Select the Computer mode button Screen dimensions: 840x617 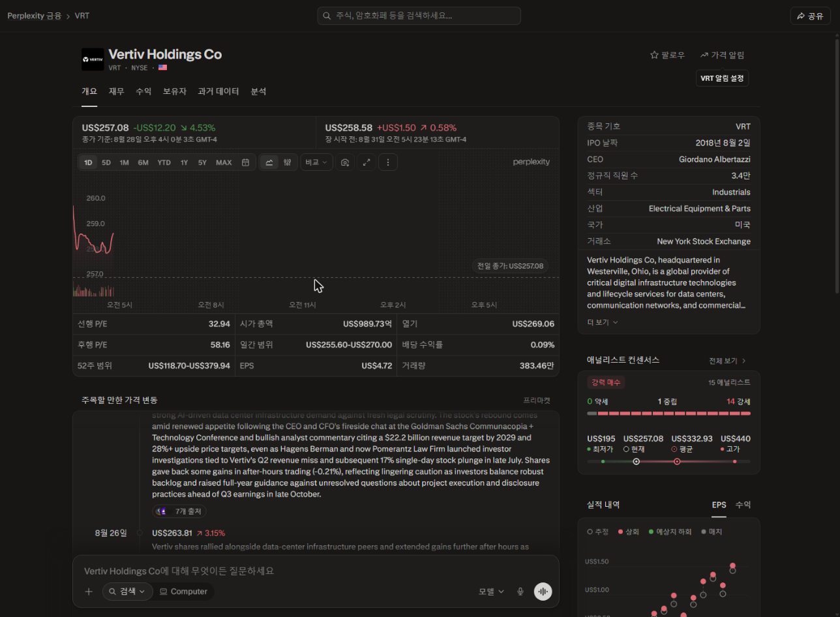coord(184,592)
